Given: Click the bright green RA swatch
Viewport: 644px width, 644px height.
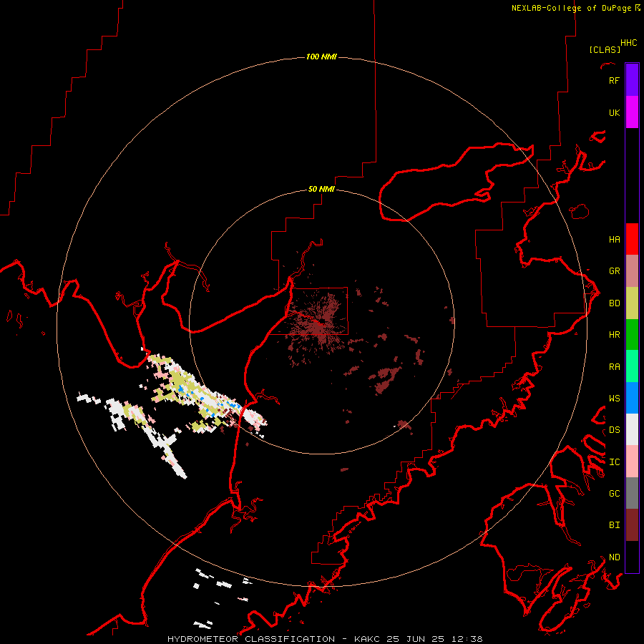Looking at the screenshot, I should (632, 366).
